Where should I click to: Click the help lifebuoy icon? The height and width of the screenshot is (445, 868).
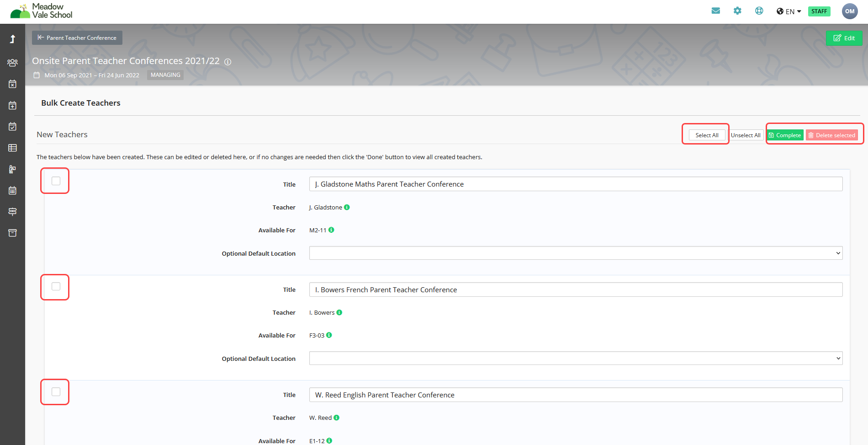(759, 11)
